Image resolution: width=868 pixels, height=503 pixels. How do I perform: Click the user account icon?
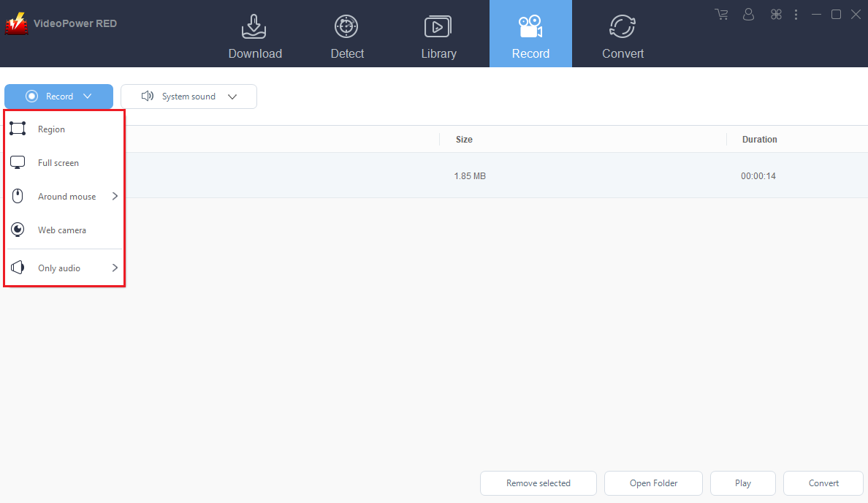tap(748, 15)
